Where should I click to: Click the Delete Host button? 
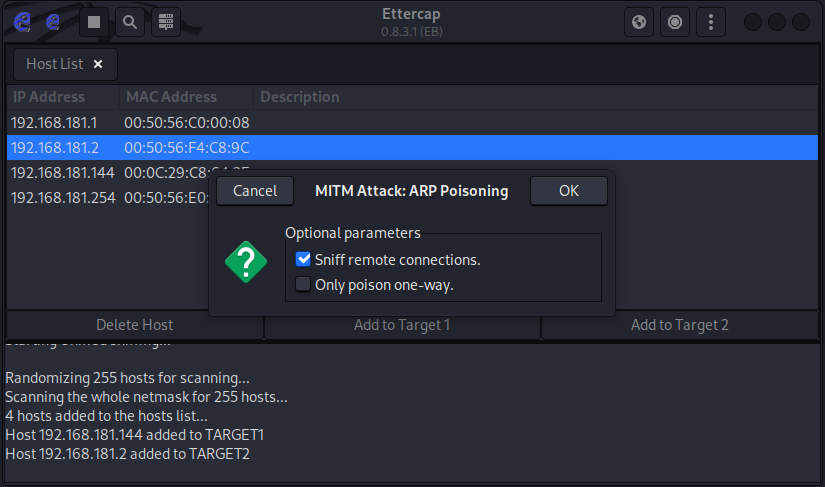[x=135, y=325]
